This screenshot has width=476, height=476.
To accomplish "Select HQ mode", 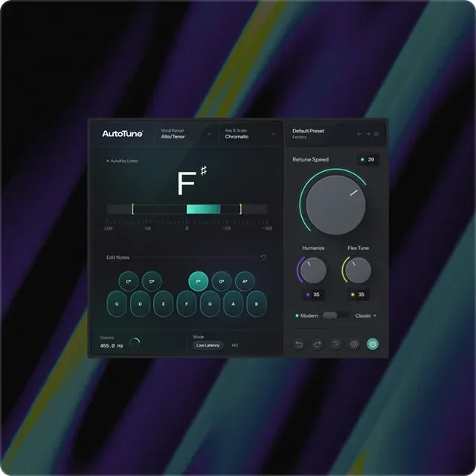I will pos(235,345).
